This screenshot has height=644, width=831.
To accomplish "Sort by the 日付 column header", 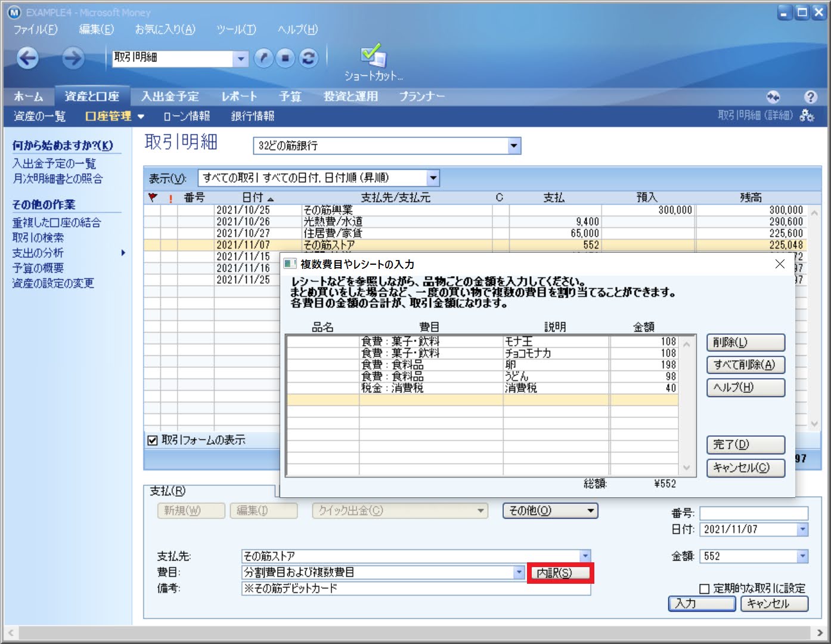I will coord(258,197).
